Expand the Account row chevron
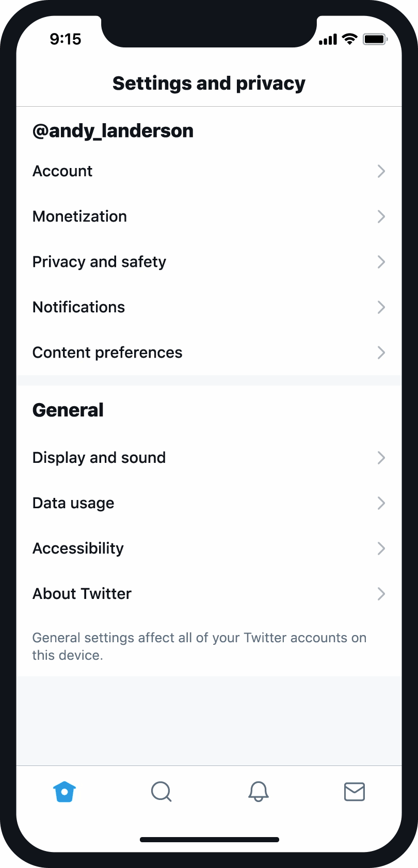 click(381, 171)
